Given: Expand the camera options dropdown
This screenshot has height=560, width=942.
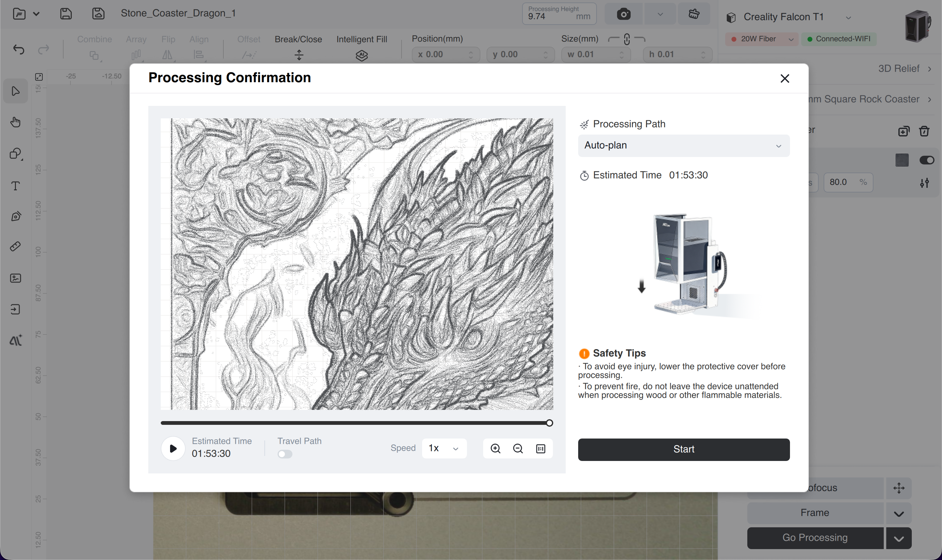Looking at the screenshot, I should click(x=660, y=14).
